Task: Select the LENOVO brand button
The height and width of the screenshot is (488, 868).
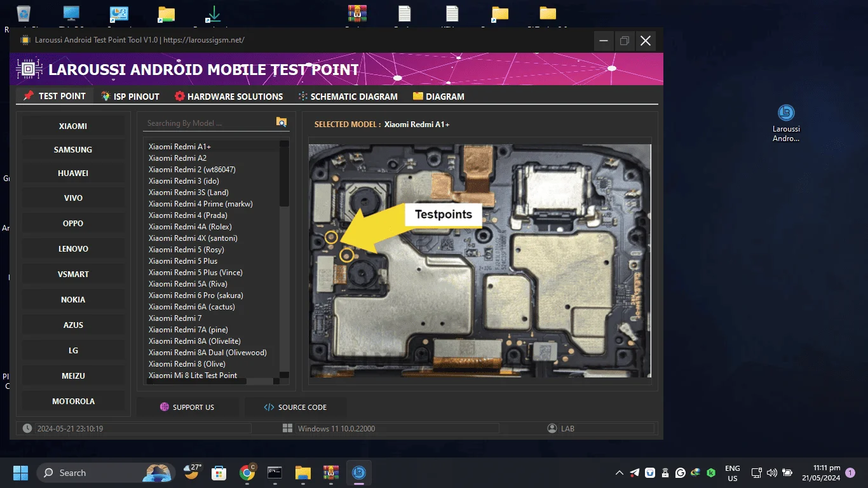Action: point(73,248)
